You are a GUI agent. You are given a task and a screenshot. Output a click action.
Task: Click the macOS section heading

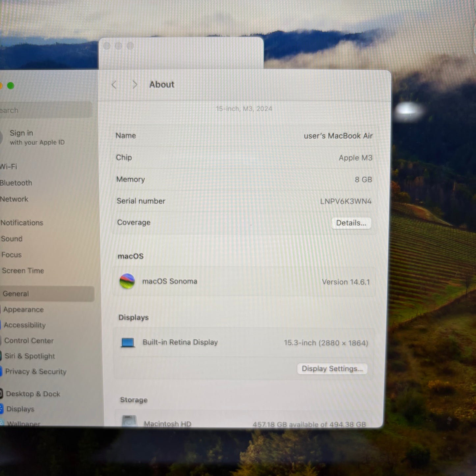pyautogui.click(x=131, y=256)
